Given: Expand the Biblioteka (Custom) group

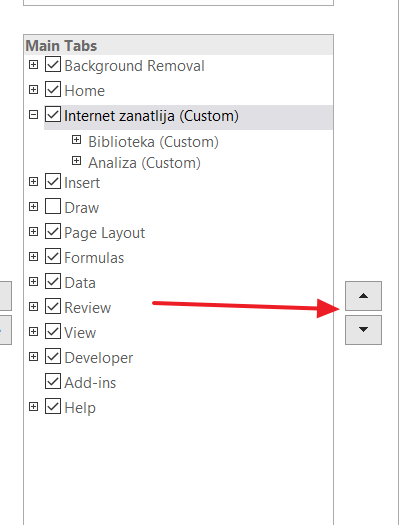Looking at the screenshot, I should (76, 140).
